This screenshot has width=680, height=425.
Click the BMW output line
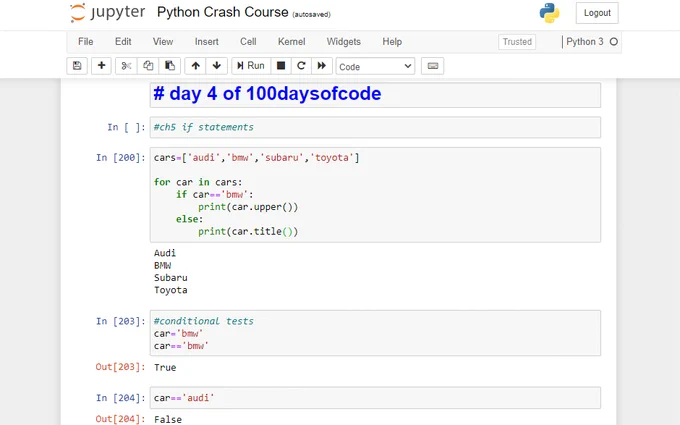(162, 265)
